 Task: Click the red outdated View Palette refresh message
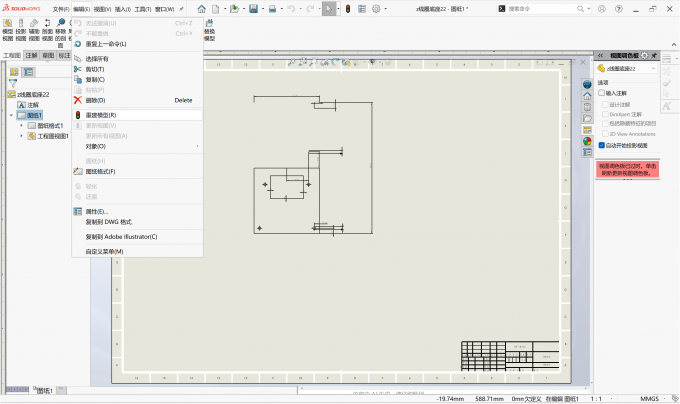point(628,169)
